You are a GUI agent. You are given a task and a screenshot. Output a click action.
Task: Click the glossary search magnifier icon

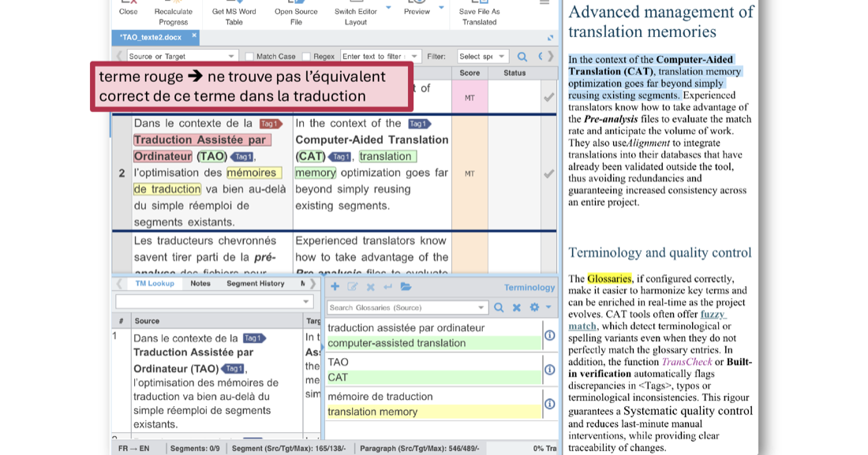pyautogui.click(x=499, y=308)
